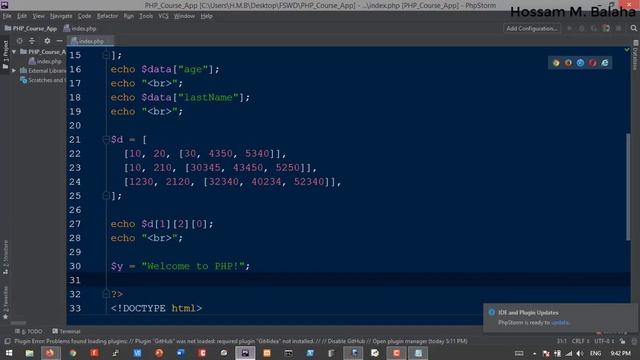Show hidden tray icons arrow
640x360 pixels.
534,353
